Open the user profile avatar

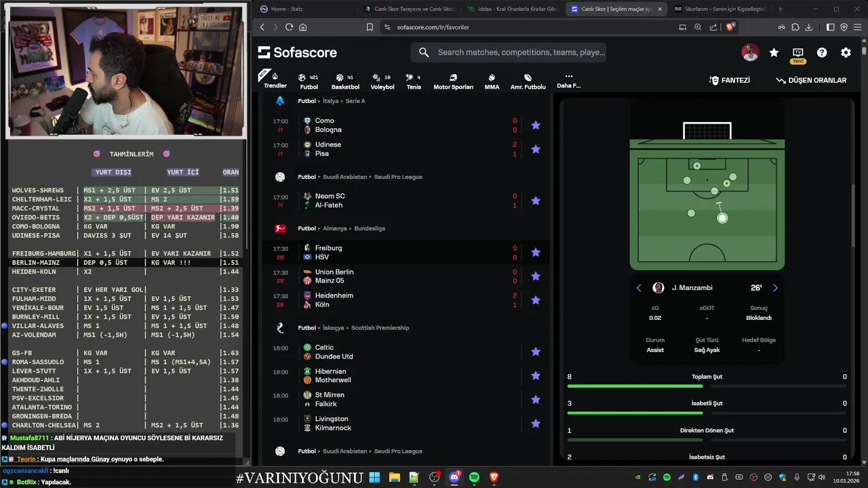coord(750,52)
